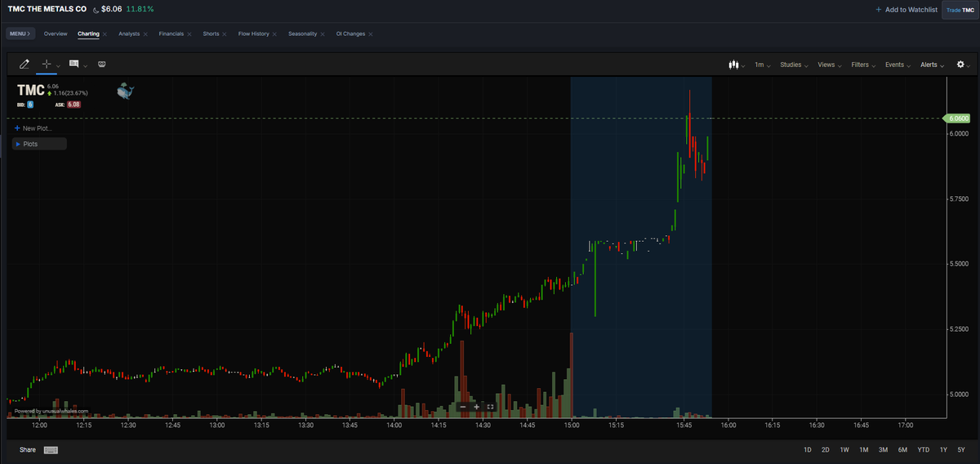Switch to the Seasonality tab

(x=302, y=33)
